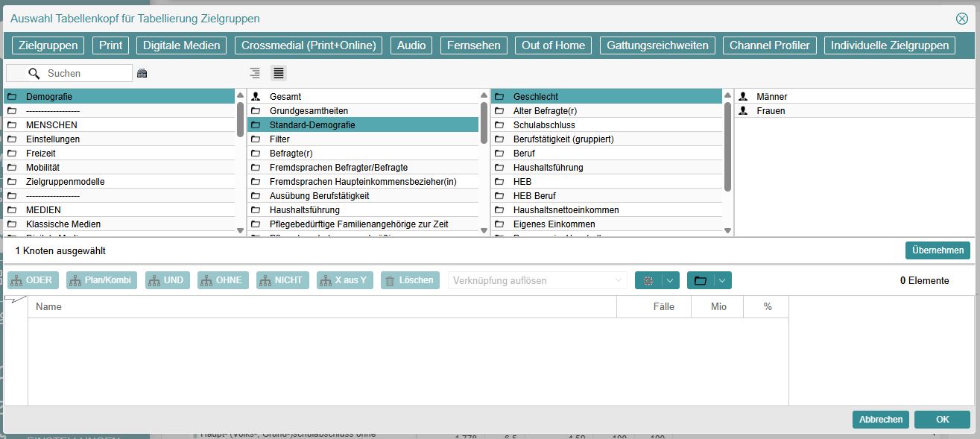Close the Auswahl Tabellenkopf dialog
The image size is (980, 439).
(962, 19)
